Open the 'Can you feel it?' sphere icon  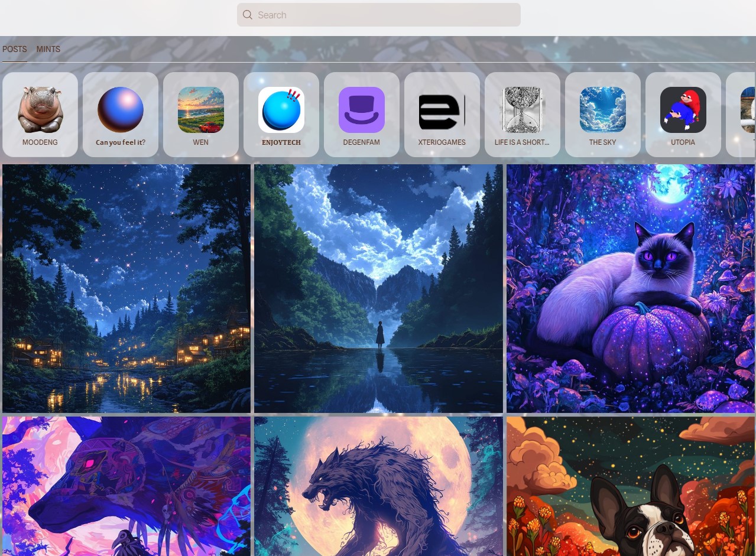pos(121,109)
